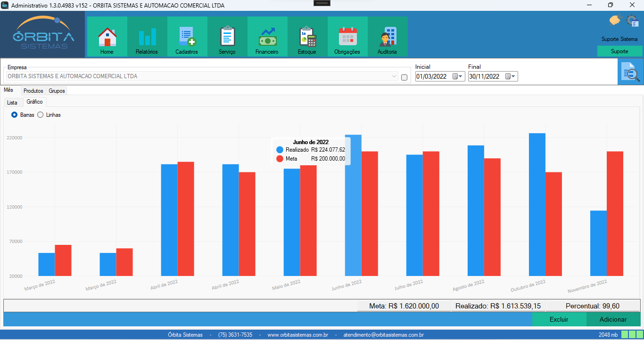Click the search report magnifier icon
The height and width of the screenshot is (340, 644).
630,72
